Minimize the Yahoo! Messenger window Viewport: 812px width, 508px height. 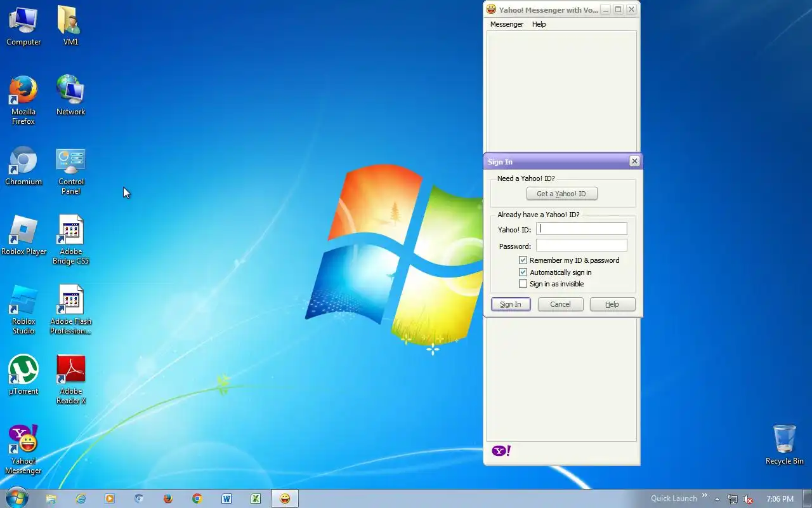tap(605, 10)
